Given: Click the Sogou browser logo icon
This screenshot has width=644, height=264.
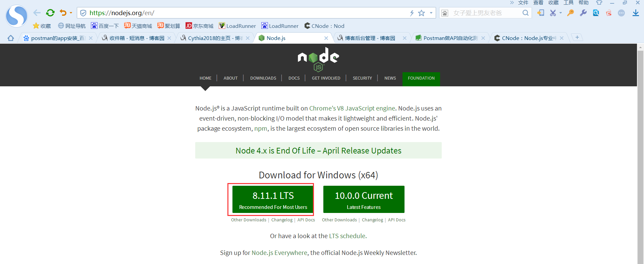Looking at the screenshot, I should click(16, 16).
